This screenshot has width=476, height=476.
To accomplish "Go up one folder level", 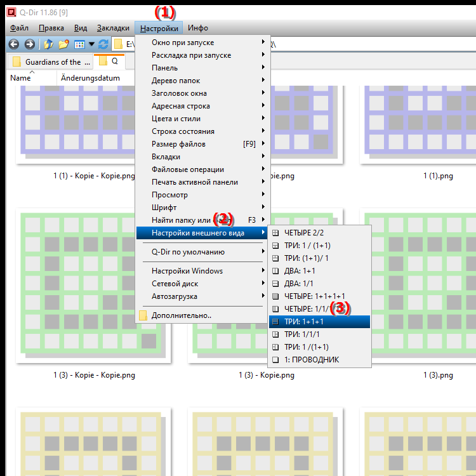I will point(48,44).
